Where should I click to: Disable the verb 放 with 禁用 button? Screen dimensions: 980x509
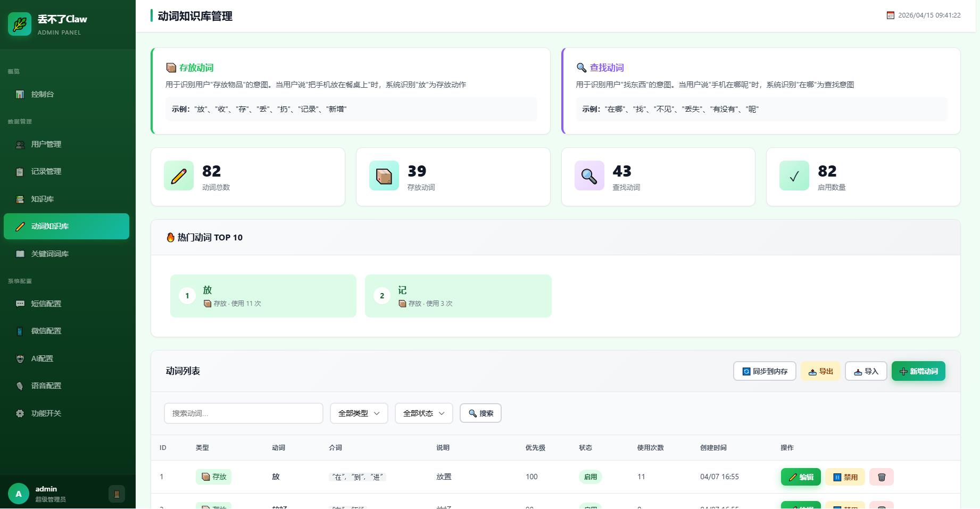(x=845, y=477)
